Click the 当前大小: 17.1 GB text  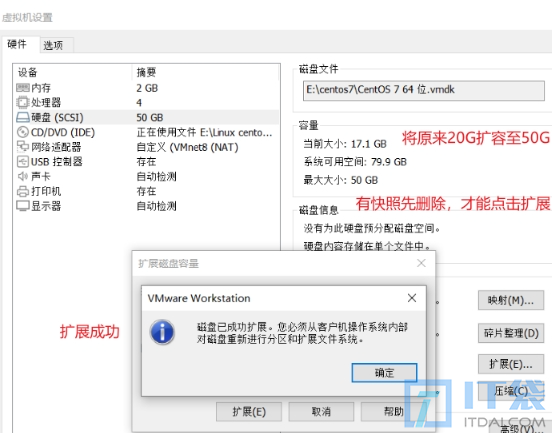coord(345,144)
